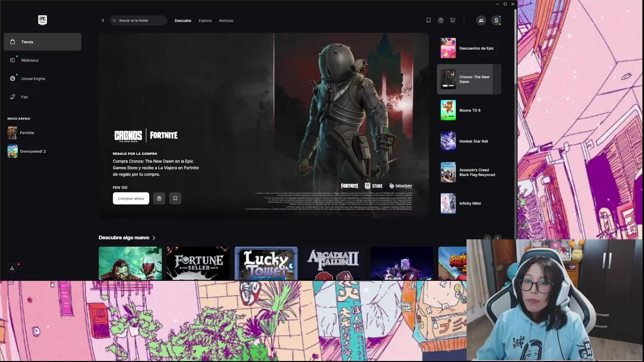Image resolution: width=644 pixels, height=362 pixels.
Task: Click previous arrow of Descubre carousel
Action: tap(487, 238)
